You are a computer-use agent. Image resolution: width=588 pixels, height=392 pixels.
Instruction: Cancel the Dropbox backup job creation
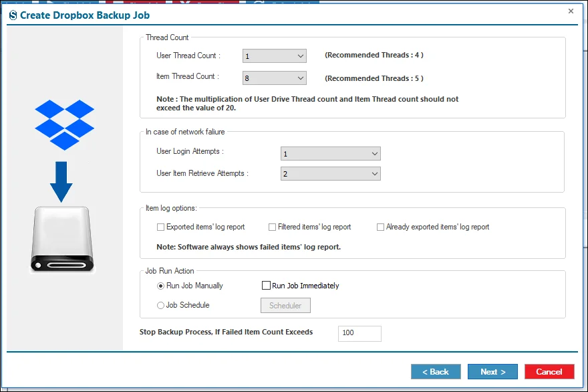tap(549, 372)
